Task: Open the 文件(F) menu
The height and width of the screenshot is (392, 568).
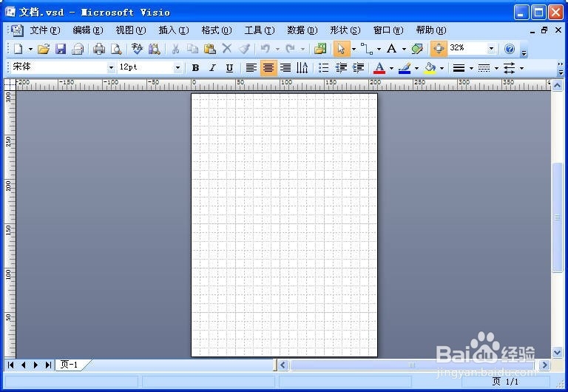Action: point(45,30)
